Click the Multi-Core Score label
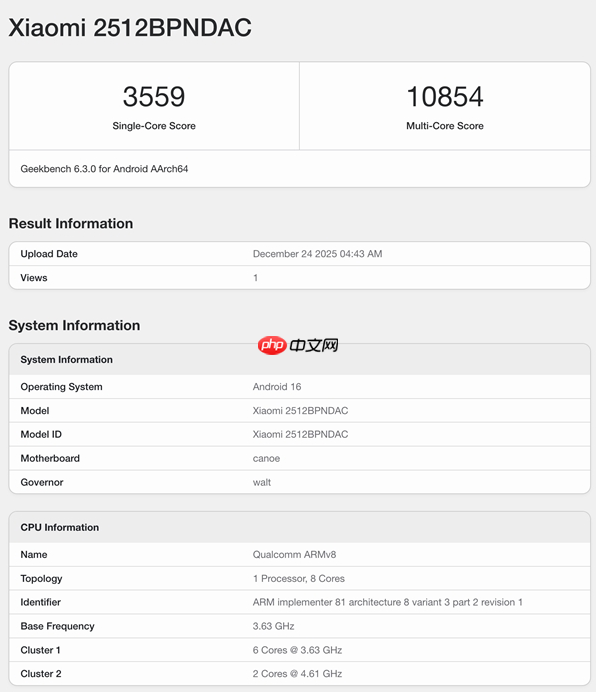Viewport: 596px width, 692px height. click(445, 126)
